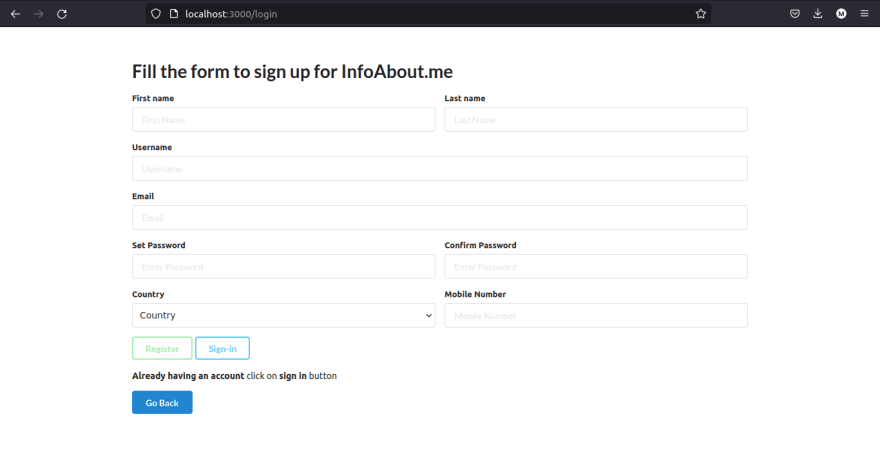Bookmark this page with star icon
The height and width of the screenshot is (450, 880).
[x=700, y=14]
